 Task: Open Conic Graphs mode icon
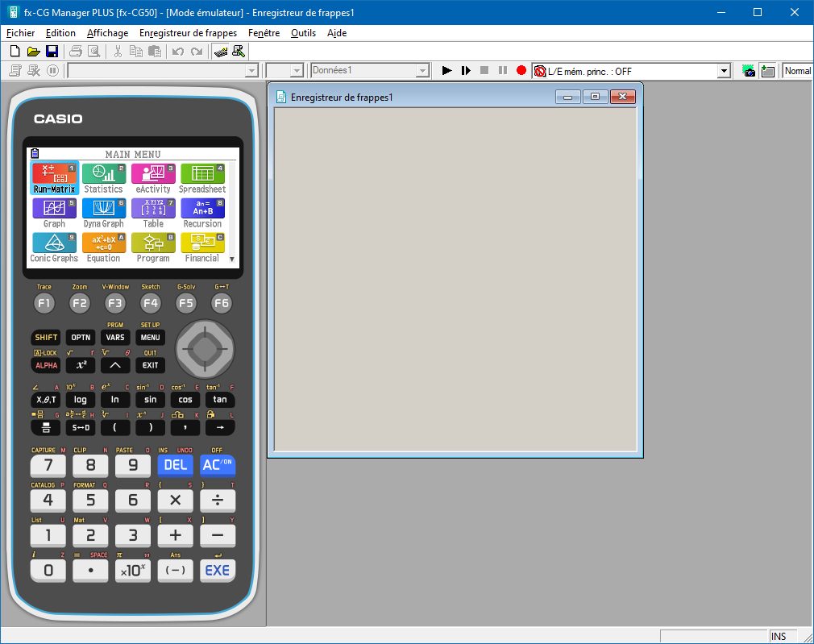54,247
